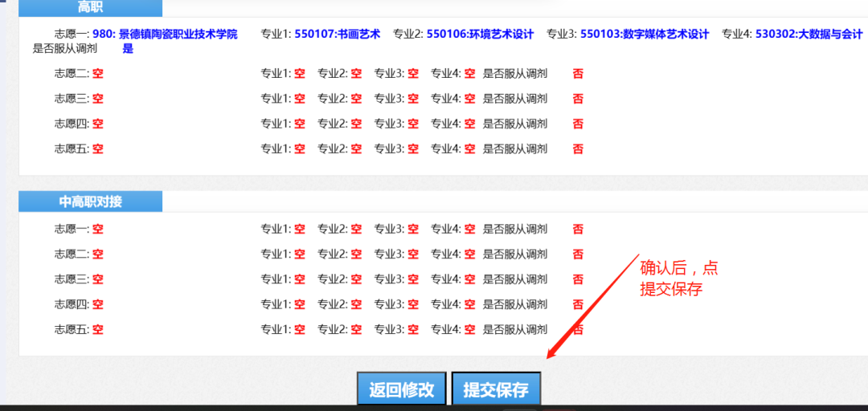Screen dimensions: 868x411
Task: Click 是 adjustment value under first 高职 choice
Action: (128, 48)
